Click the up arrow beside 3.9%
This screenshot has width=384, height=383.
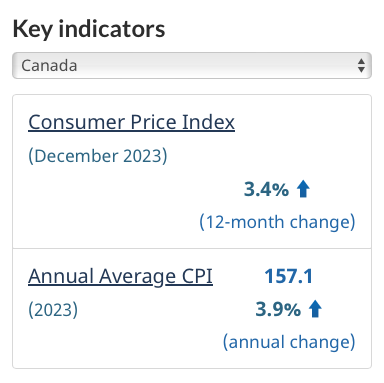(x=315, y=309)
